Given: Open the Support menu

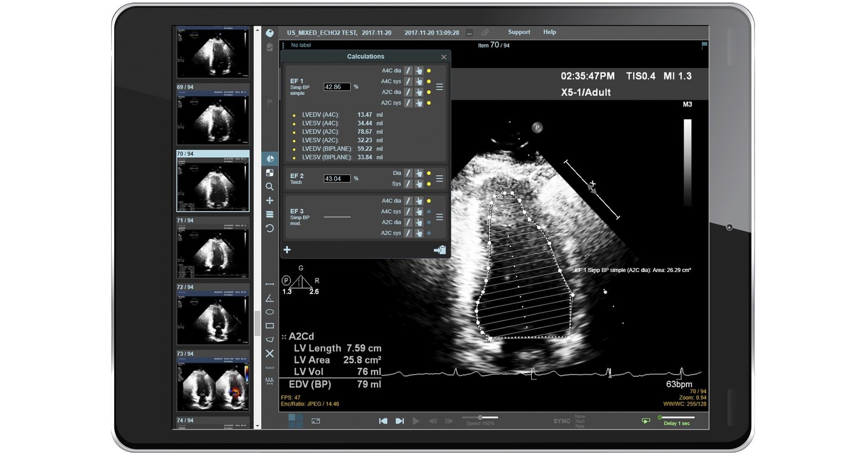Looking at the screenshot, I should pyautogui.click(x=519, y=32).
